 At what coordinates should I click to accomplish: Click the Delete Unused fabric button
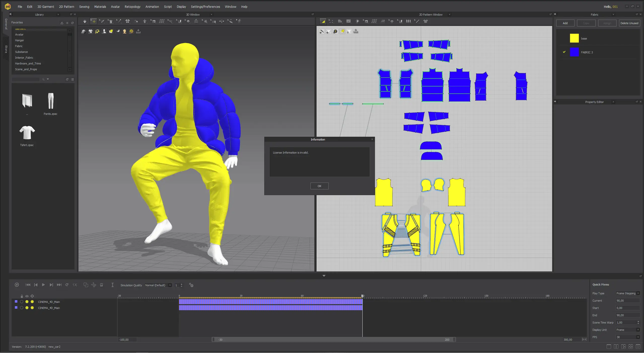629,23
